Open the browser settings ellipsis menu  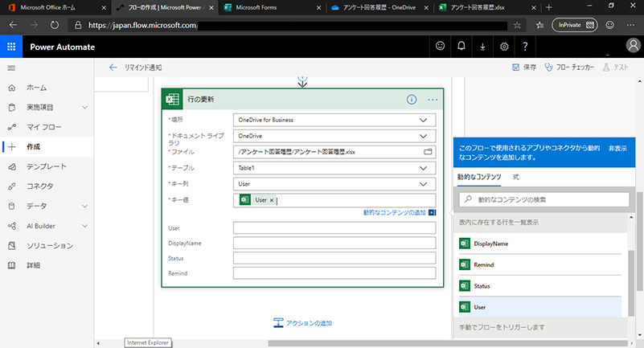point(630,25)
